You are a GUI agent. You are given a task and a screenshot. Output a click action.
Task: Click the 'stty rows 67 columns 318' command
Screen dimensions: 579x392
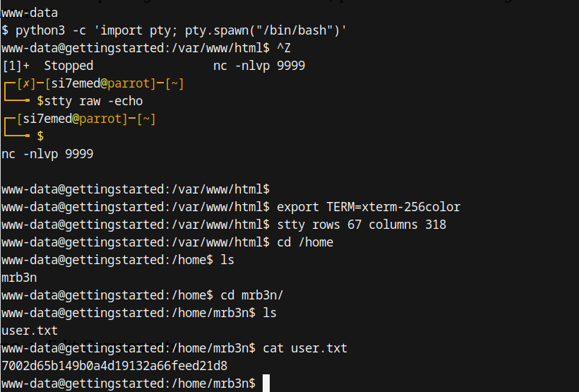point(361,225)
